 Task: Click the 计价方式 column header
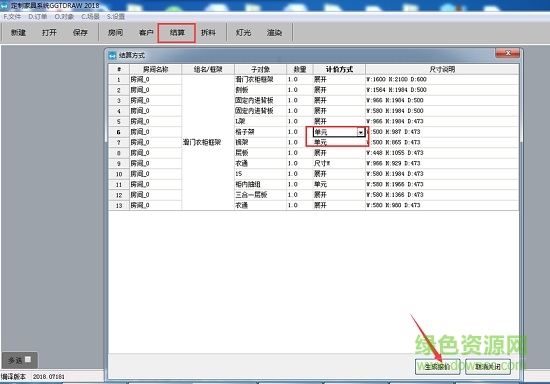[339, 69]
